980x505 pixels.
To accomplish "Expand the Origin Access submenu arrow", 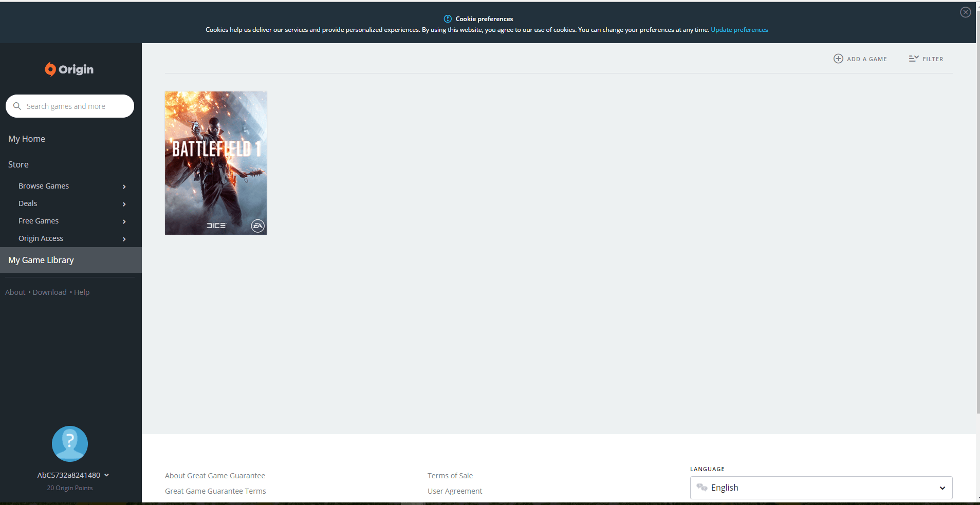I will 124,239.
